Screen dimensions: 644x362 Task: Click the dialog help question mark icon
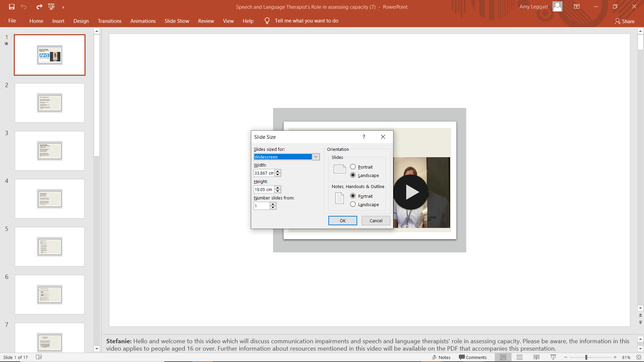[x=364, y=137]
